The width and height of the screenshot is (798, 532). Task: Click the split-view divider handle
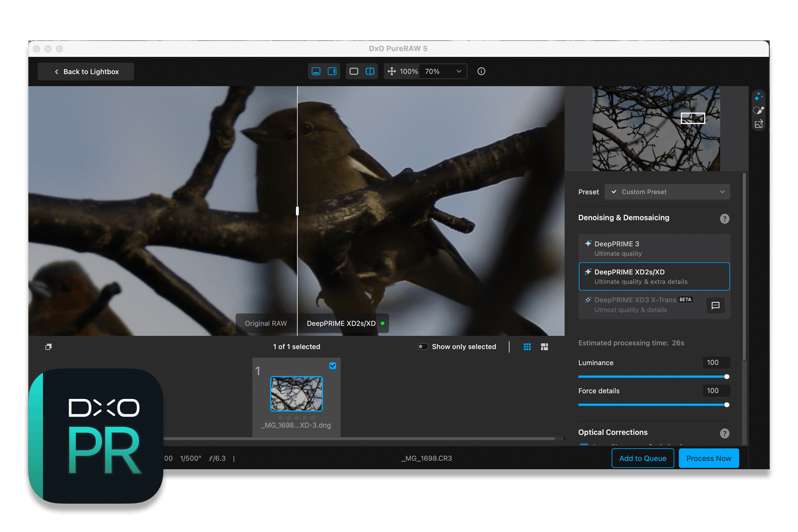297,211
